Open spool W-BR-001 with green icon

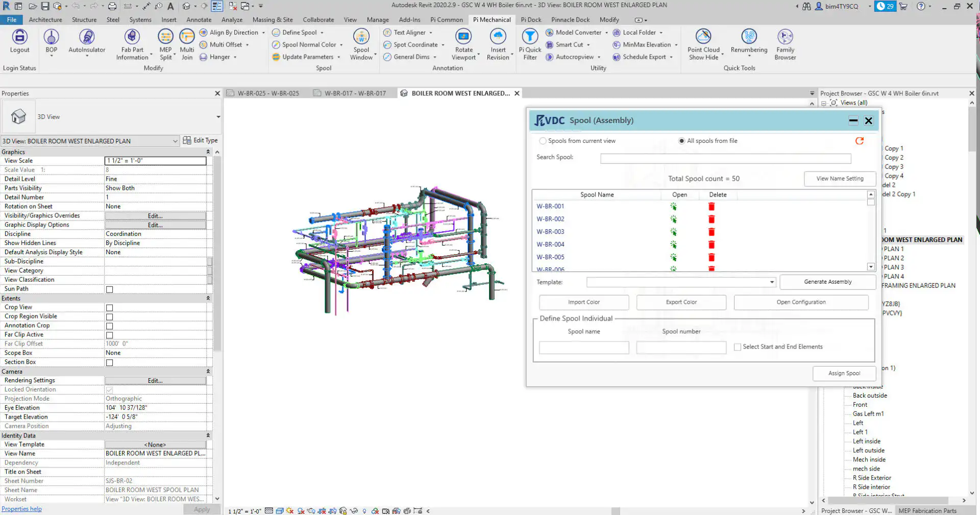point(673,206)
